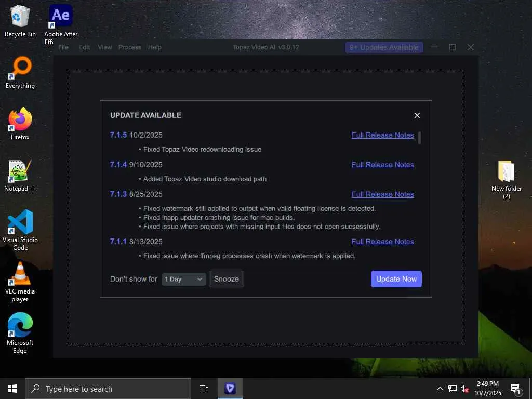
Task: Open Full Release Notes for 7.1.3
Action: click(x=383, y=194)
